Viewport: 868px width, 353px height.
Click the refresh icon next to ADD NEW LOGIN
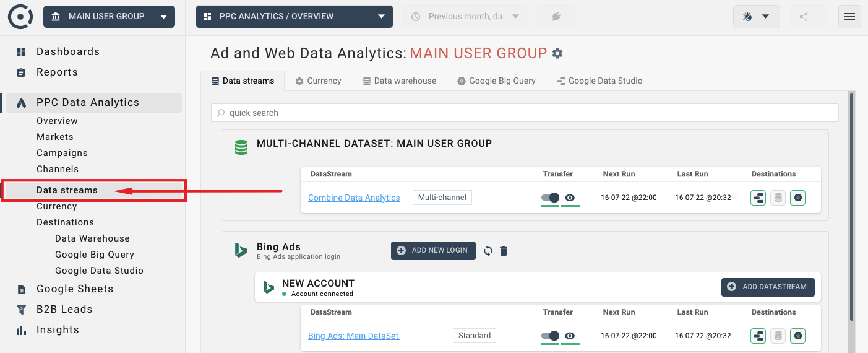(x=488, y=251)
